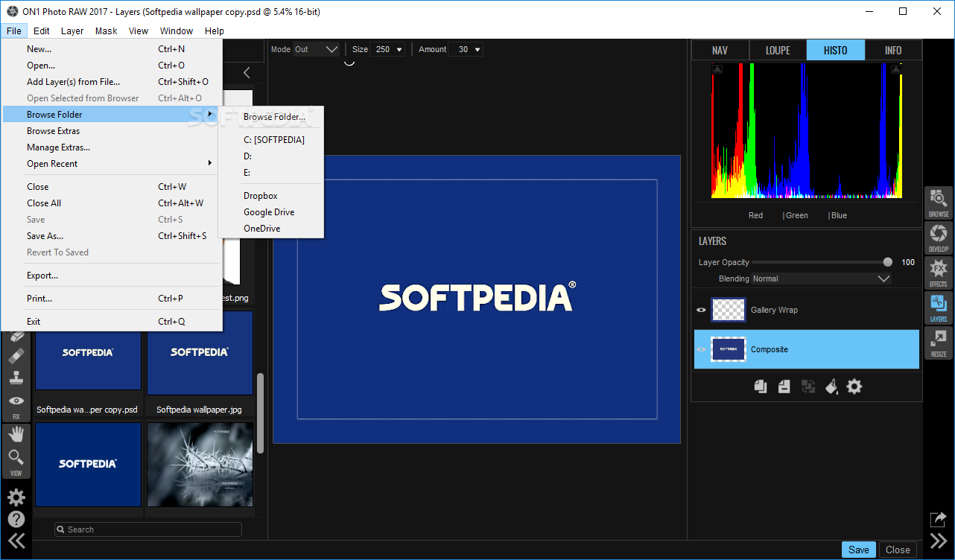The height and width of the screenshot is (560, 955).
Task: Select the frosty thorn branch thumbnail
Action: (x=200, y=465)
